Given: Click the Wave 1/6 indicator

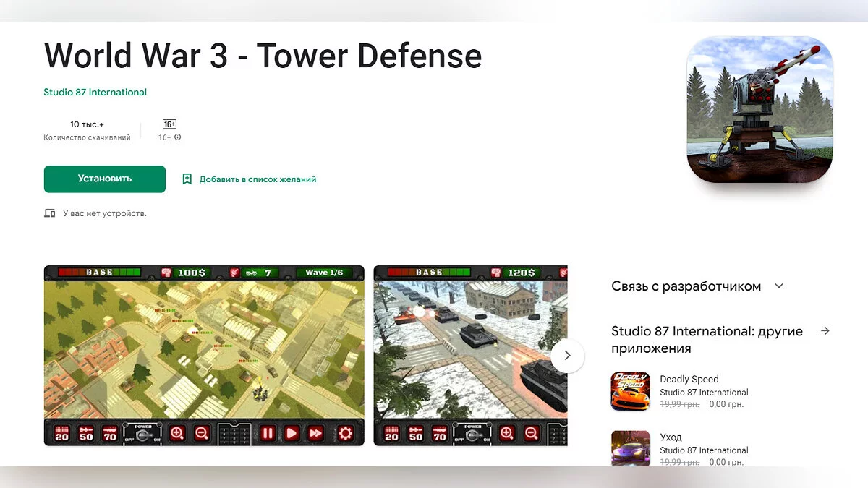Looking at the screenshot, I should (324, 273).
